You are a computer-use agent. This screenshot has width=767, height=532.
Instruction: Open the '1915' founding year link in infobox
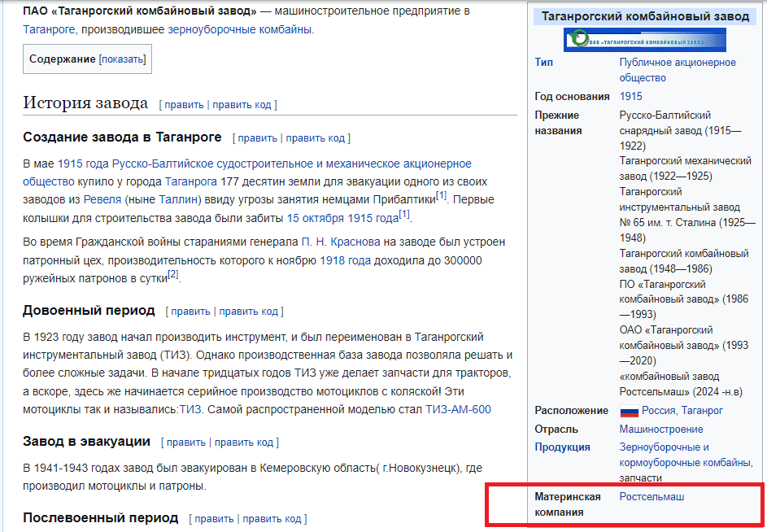[631, 97]
